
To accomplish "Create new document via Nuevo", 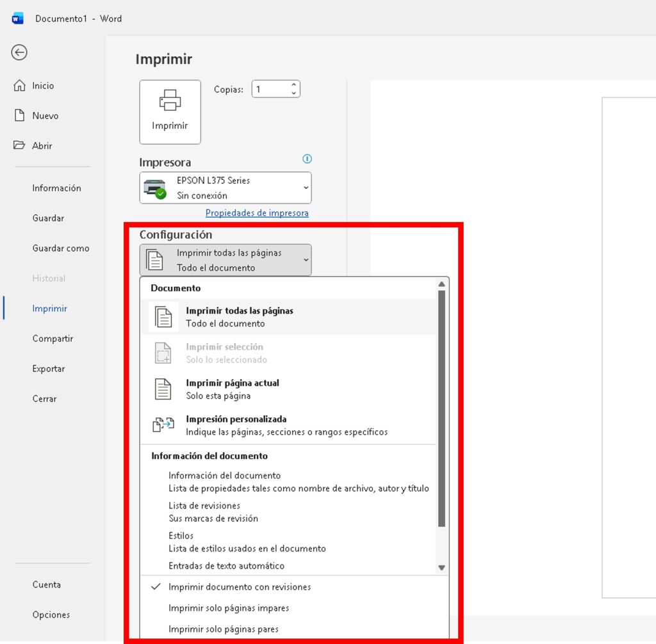I will (x=45, y=116).
